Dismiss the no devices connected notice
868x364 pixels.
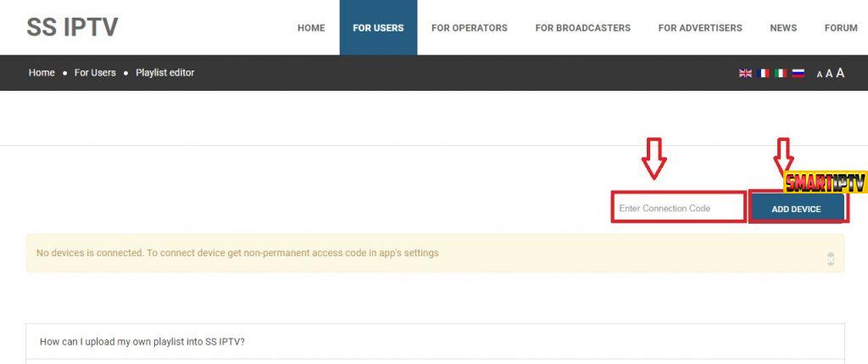(831, 259)
